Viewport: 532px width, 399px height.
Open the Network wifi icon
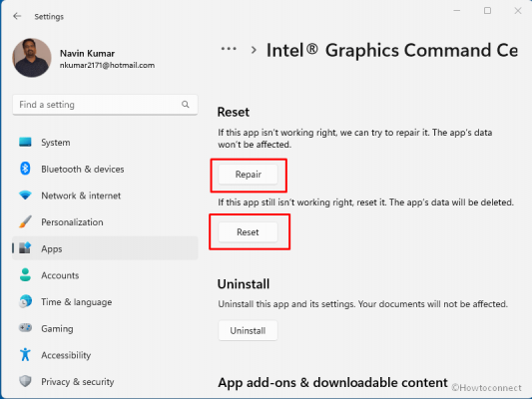coord(25,196)
